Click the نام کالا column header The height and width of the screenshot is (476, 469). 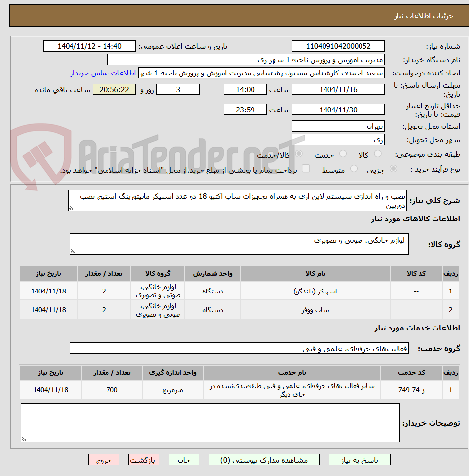(315, 274)
